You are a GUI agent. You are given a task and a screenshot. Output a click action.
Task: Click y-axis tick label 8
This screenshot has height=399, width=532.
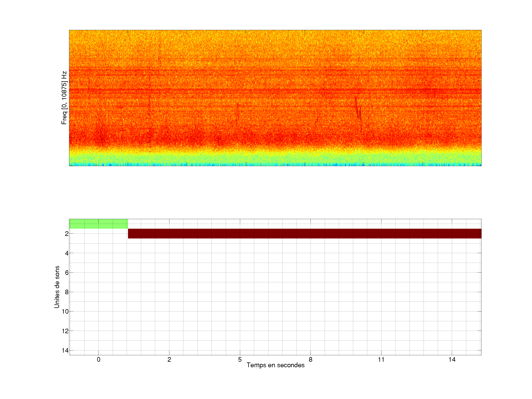click(x=67, y=292)
